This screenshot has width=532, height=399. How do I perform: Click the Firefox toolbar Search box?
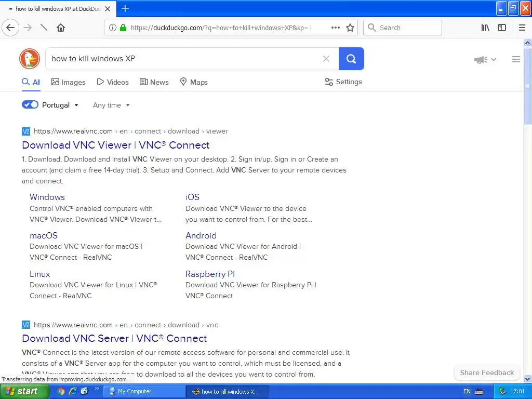coord(403,28)
